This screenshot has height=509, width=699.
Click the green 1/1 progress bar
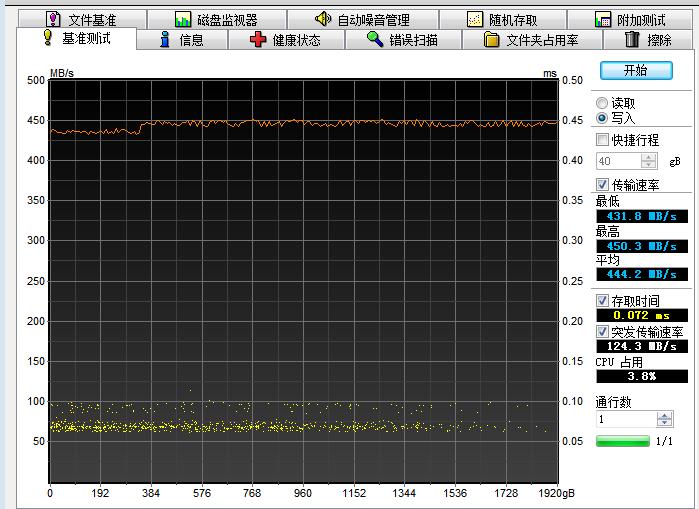(x=623, y=441)
